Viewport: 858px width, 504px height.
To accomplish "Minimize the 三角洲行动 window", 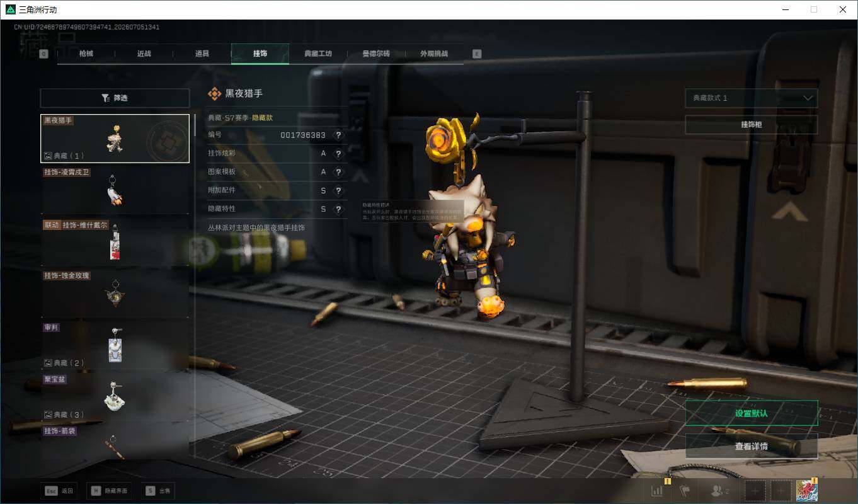I will click(x=786, y=9).
